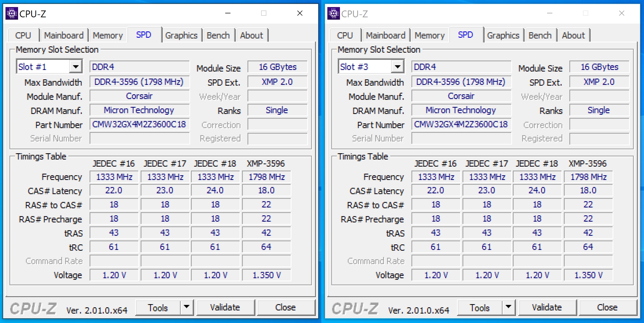Click Part Number field in Slot #1 window
This screenshot has height=323, width=644.
(x=139, y=124)
